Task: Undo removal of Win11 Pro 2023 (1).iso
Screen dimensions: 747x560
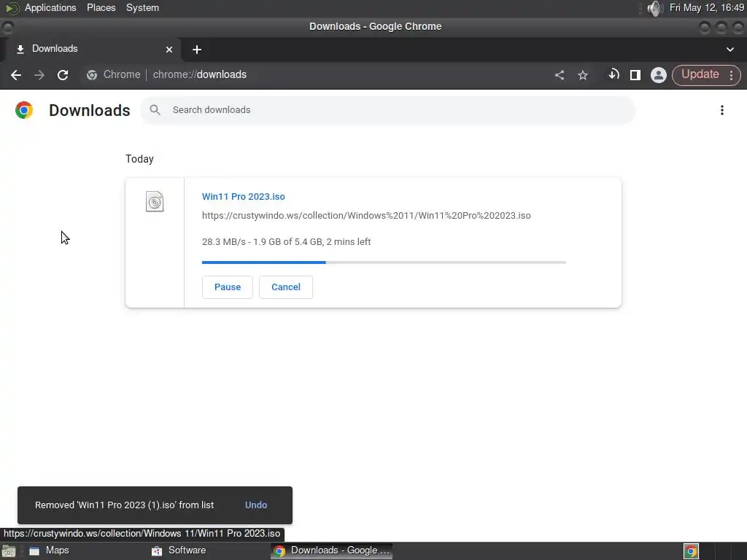Action: point(256,505)
